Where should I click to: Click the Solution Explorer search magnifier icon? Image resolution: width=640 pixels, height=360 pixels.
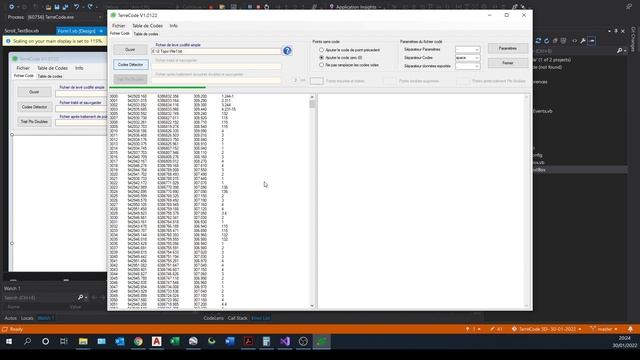coord(620,51)
